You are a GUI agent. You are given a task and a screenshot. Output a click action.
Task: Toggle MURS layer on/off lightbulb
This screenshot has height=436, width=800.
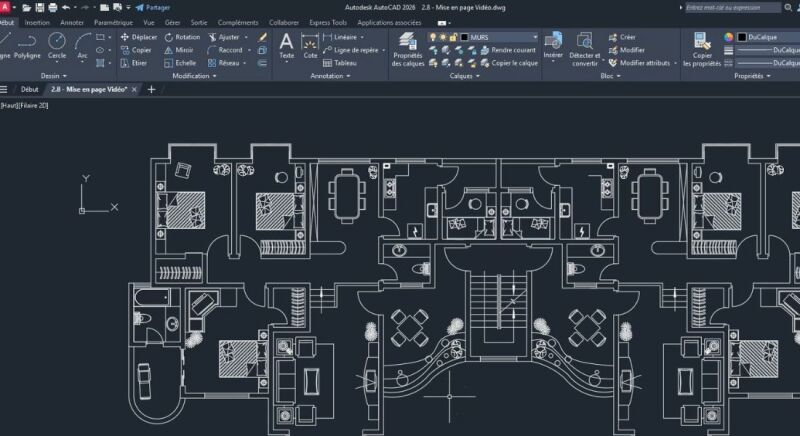click(433, 37)
